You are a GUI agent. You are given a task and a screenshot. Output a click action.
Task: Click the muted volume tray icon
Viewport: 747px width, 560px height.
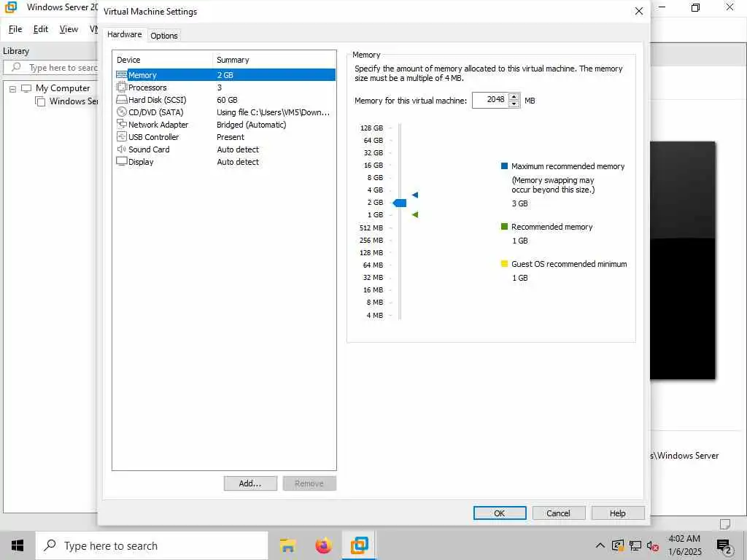tap(653, 545)
